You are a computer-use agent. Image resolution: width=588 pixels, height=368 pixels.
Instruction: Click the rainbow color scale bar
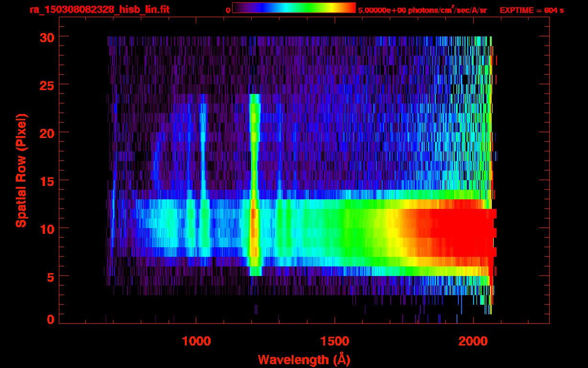point(294,8)
